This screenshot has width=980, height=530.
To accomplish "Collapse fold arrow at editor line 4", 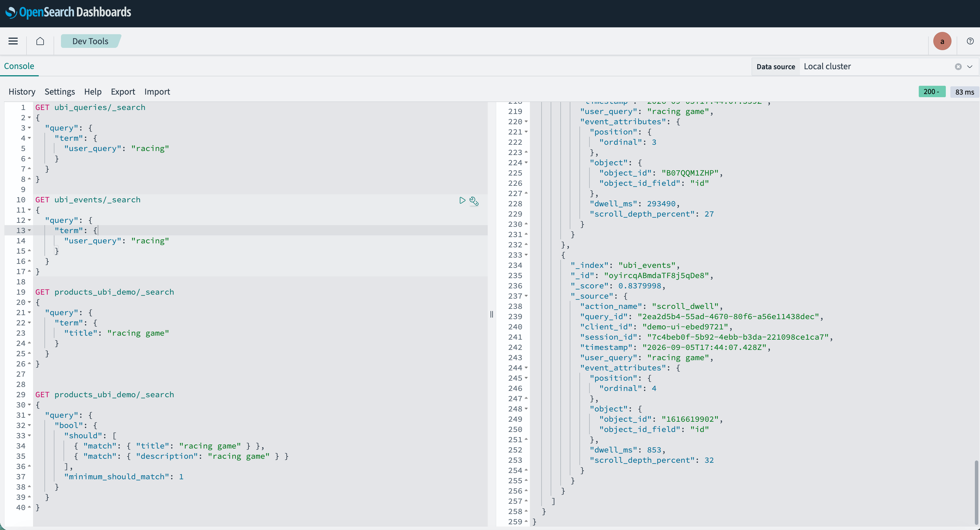I will point(29,138).
